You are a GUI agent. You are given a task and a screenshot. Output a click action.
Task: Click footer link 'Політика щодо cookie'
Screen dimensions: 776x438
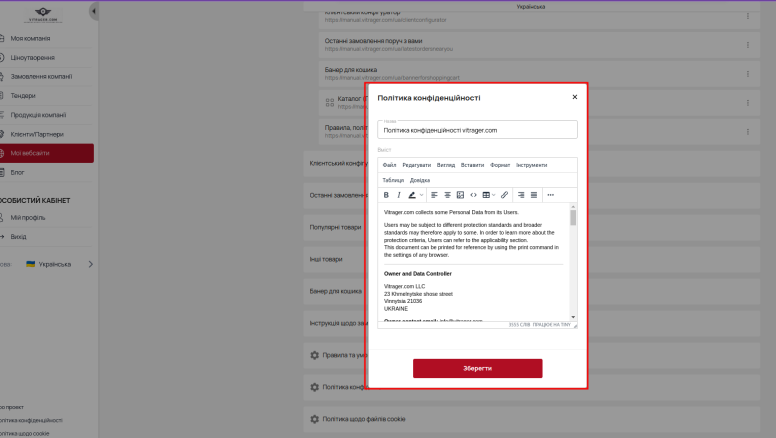pyautogui.click(x=25, y=434)
